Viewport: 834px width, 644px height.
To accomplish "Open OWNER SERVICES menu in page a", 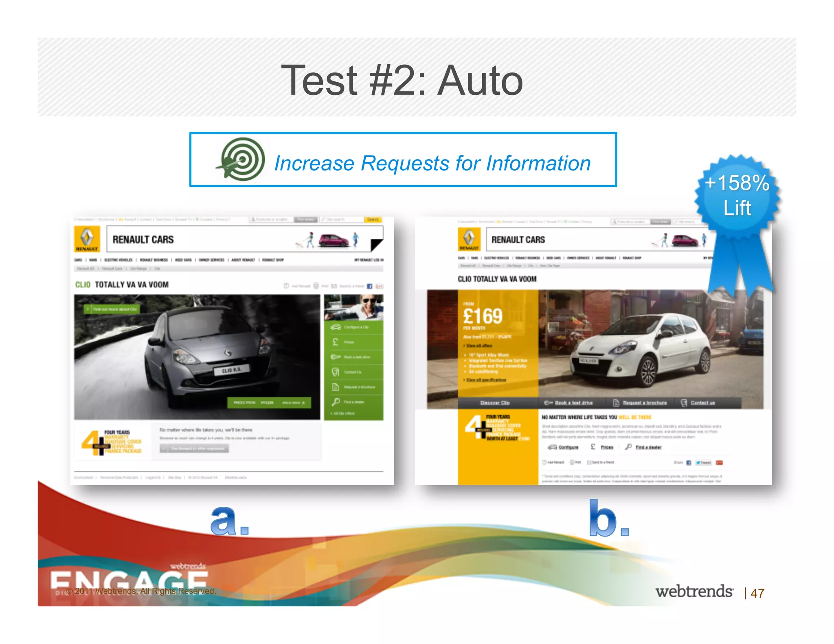I will point(211,260).
